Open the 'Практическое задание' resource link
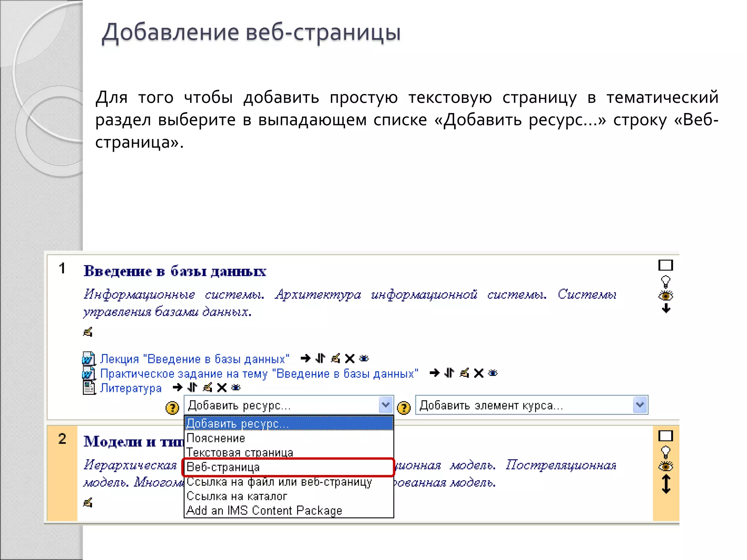Screen dimensions: 747x560 pos(259,374)
